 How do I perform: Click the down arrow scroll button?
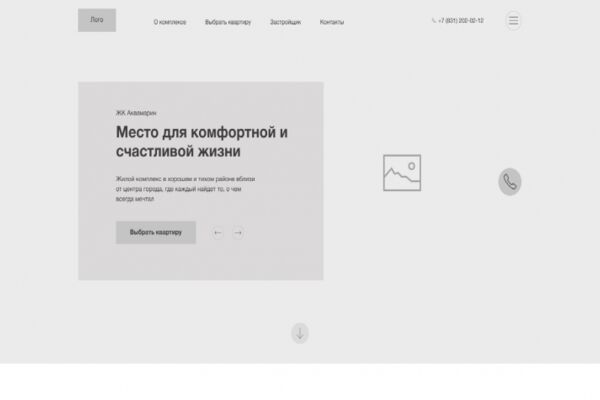pyautogui.click(x=300, y=333)
